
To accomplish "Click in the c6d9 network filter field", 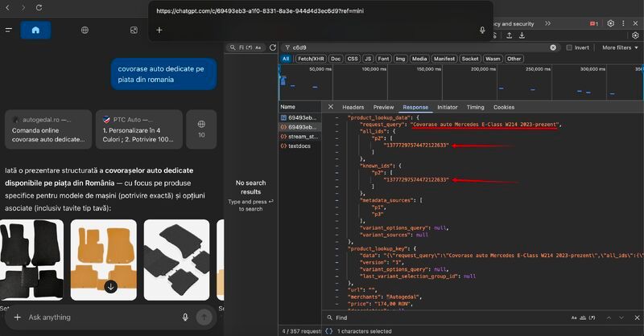I will pyautogui.click(x=419, y=47).
